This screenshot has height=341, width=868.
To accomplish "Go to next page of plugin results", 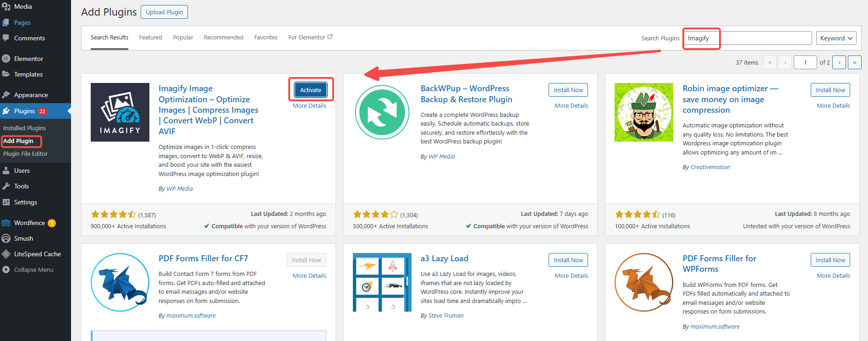I will tap(839, 62).
